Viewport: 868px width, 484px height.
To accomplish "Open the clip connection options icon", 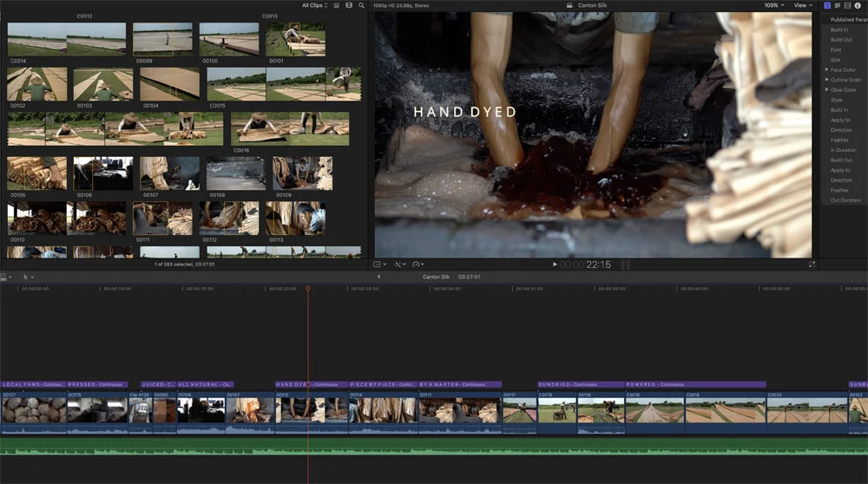I will click(x=5, y=277).
